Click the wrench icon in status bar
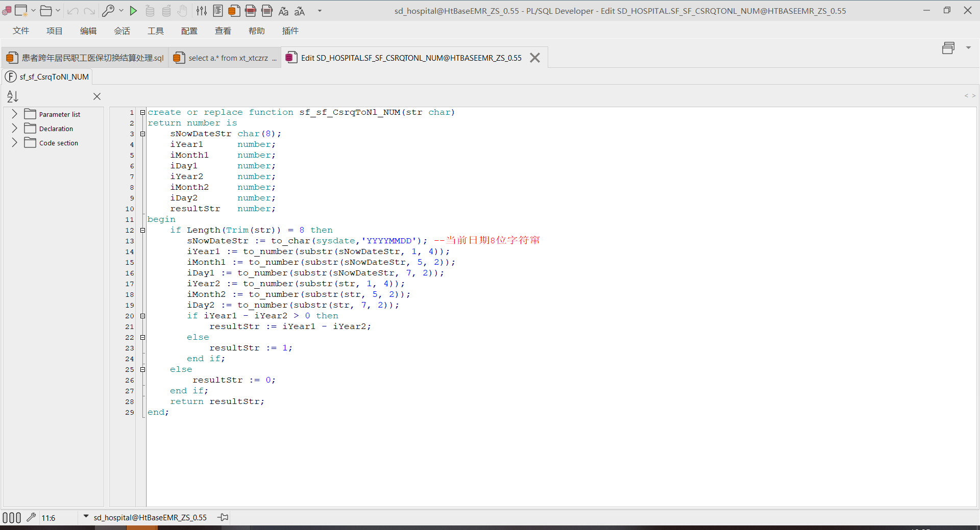Viewport: 980px width, 530px height. pyautogui.click(x=31, y=517)
